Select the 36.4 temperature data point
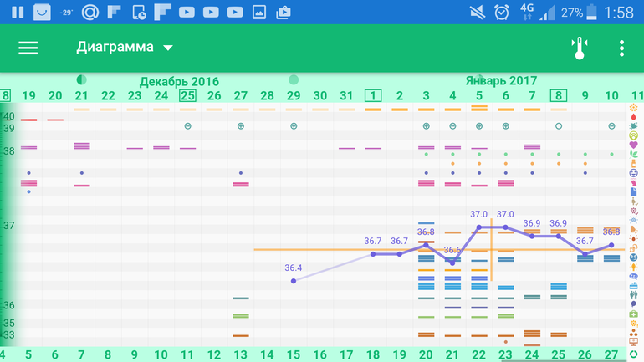 [294, 281]
